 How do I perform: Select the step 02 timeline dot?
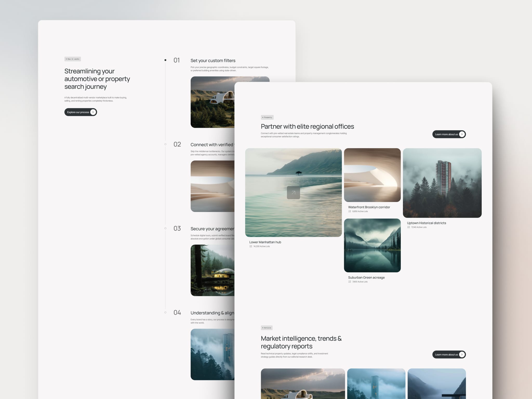point(165,144)
